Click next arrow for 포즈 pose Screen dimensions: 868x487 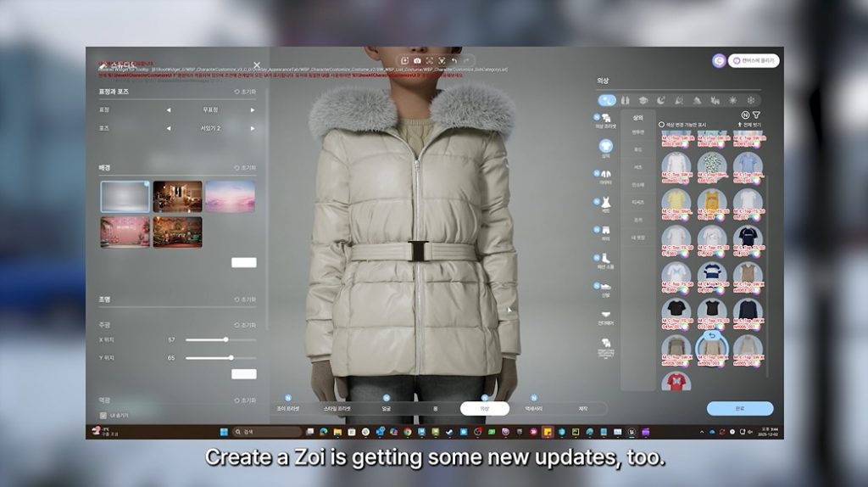click(253, 128)
